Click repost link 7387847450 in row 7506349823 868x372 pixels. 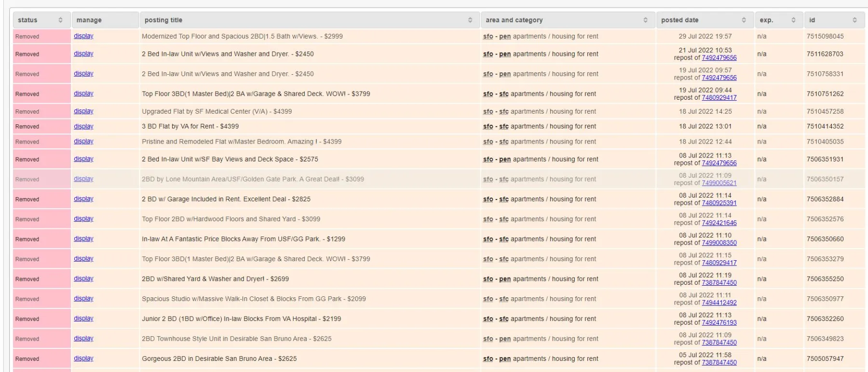tap(719, 343)
